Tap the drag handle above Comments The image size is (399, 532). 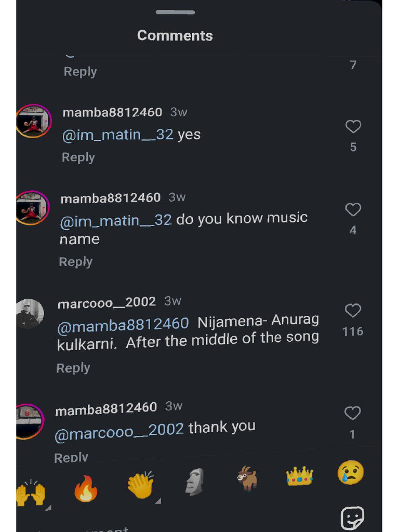(175, 12)
